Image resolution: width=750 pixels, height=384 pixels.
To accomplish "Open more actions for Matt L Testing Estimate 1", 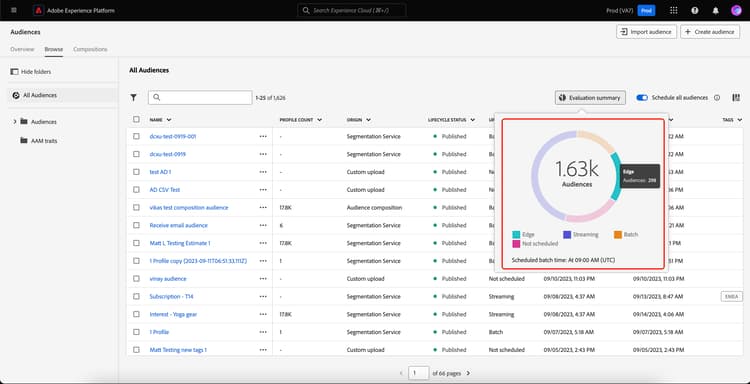I will 263,243.
